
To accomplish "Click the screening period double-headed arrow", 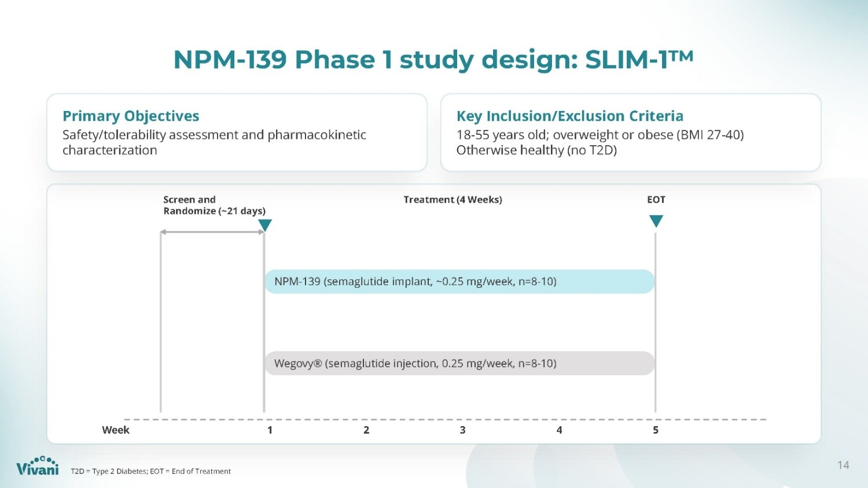I will (x=212, y=232).
